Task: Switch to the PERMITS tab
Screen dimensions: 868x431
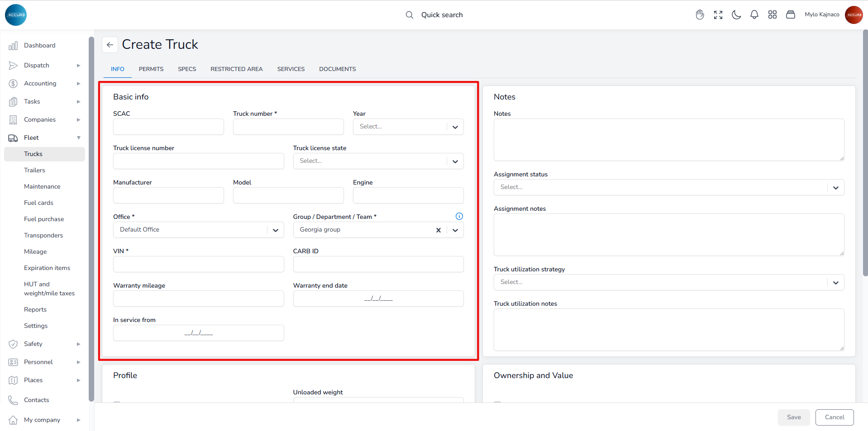Action: (x=151, y=69)
